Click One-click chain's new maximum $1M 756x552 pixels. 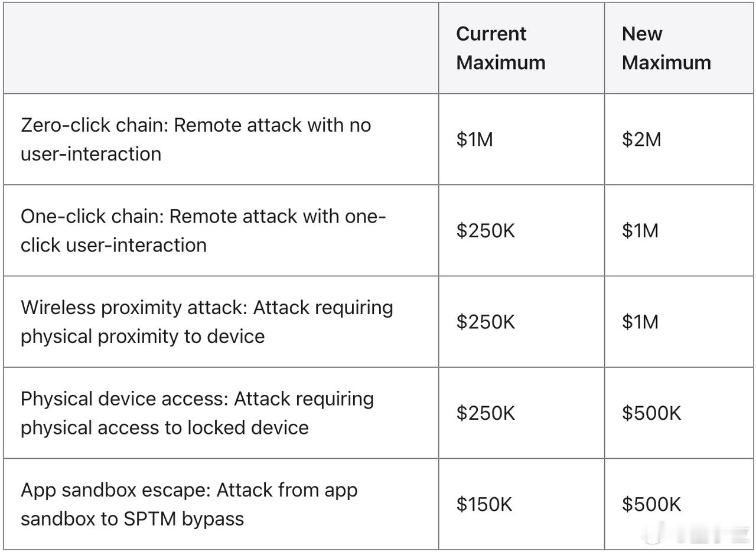pos(640,231)
